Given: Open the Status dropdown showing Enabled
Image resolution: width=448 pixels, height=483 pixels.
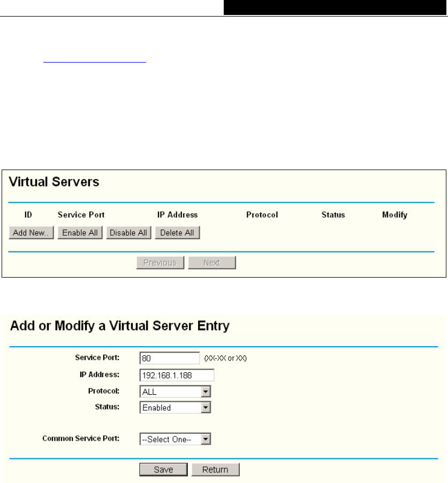Looking at the screenshot, I should pyautogui.click(x=175, y=408).
